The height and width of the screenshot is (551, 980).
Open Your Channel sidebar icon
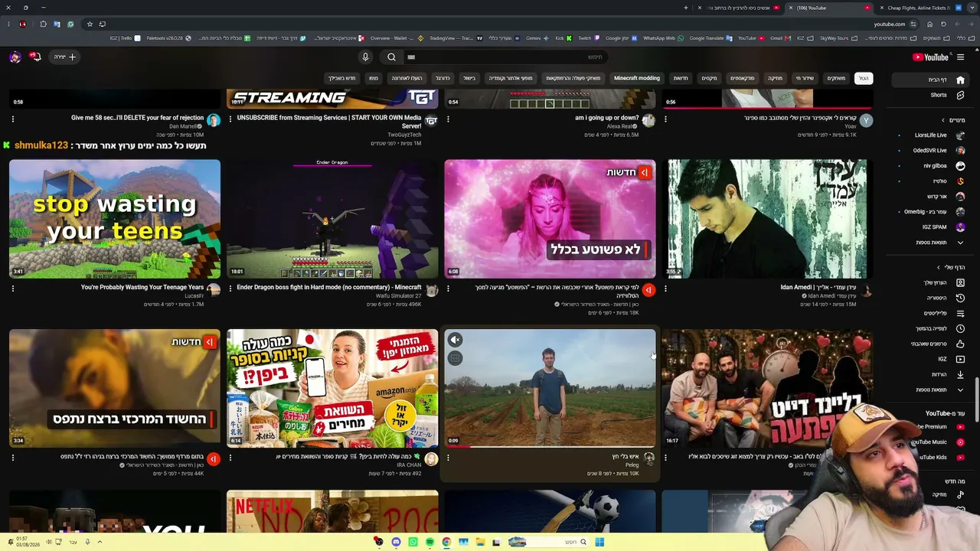(x=960, y=282)
